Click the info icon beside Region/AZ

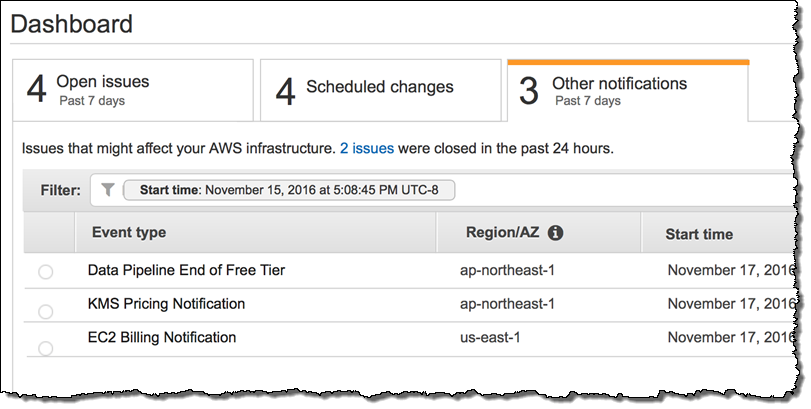coord(556,233)
